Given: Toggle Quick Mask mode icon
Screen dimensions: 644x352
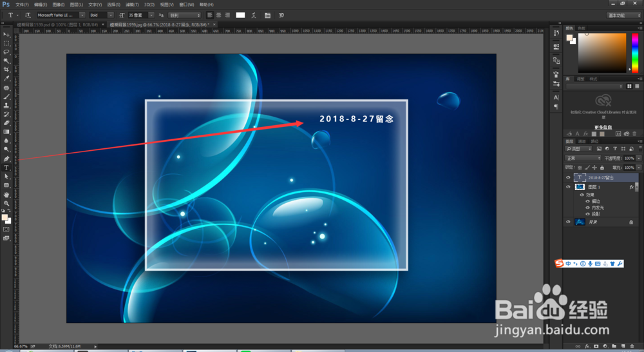Looking at the screenshot, I should pyautogui.click(x=6, y=230).
